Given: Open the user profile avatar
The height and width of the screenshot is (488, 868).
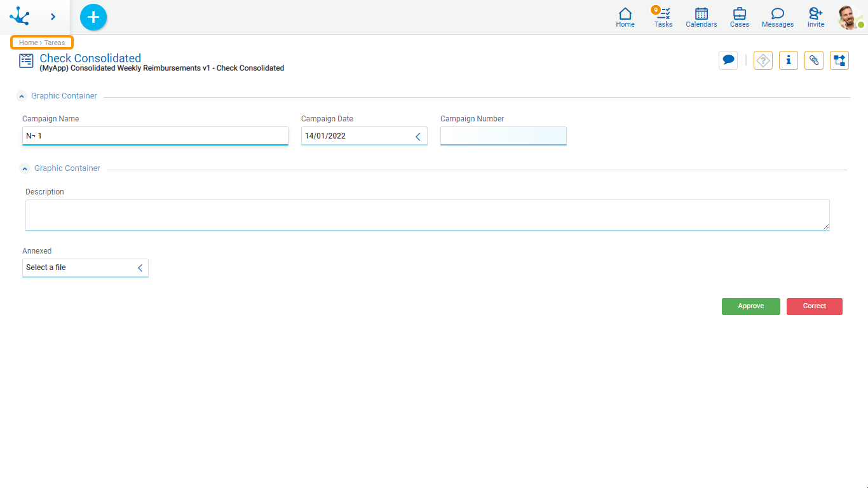Looking at the screenshot, I should pyautogui.click(x=850, y=17).
